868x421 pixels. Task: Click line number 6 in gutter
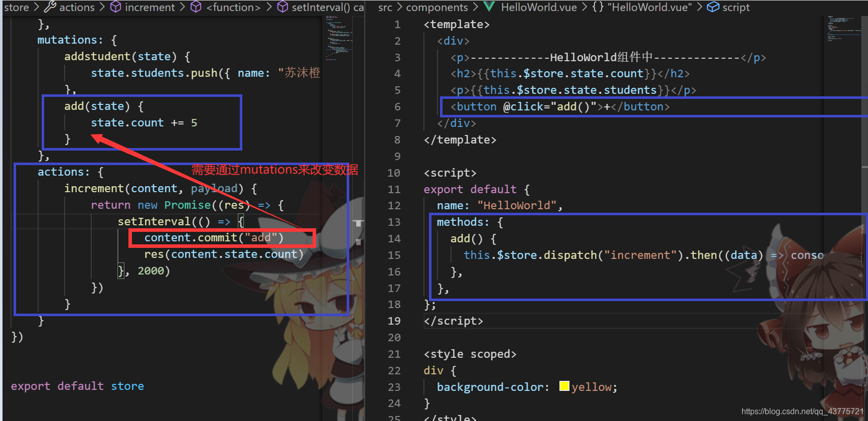pos(397,106)
